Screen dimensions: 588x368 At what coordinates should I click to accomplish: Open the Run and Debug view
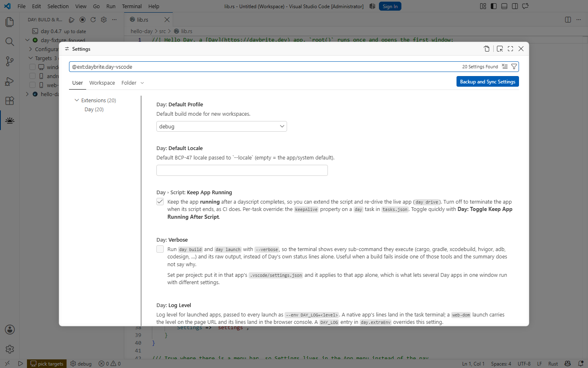pos(10,81)
